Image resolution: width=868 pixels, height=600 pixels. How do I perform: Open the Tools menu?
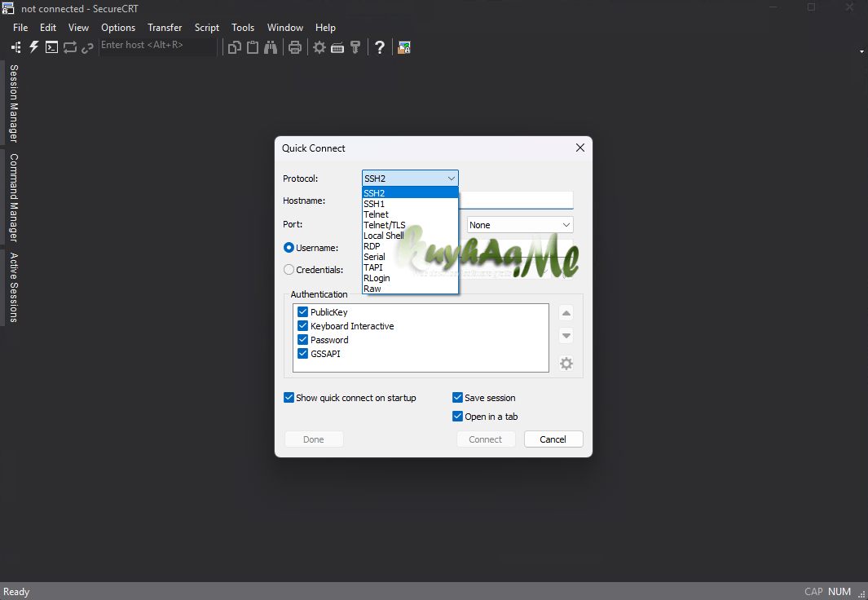coord(243,27)
